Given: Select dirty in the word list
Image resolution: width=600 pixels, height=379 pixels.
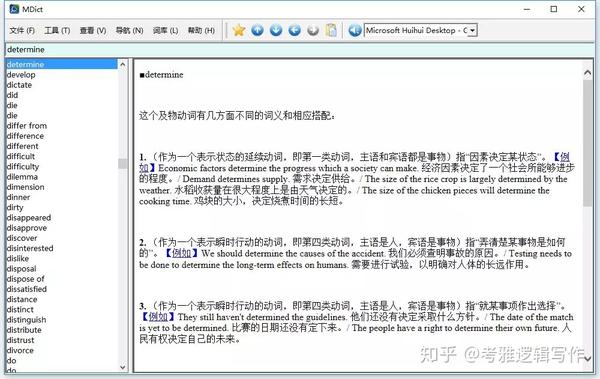Looking at the screenshot, I should pyautogui.click(x=15, y=207).
